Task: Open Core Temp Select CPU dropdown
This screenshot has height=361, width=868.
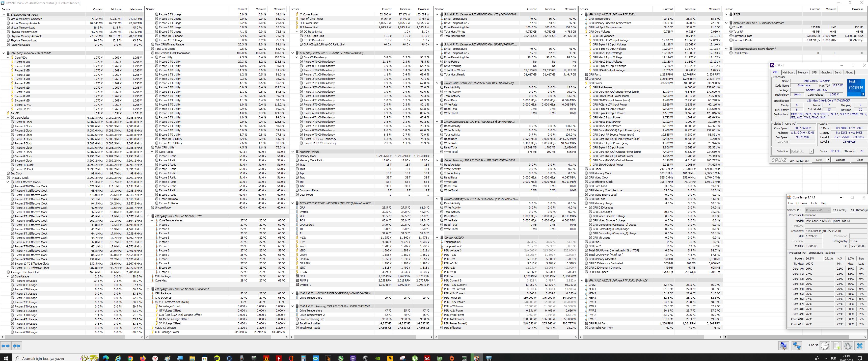Action: (x=818, y=210)
